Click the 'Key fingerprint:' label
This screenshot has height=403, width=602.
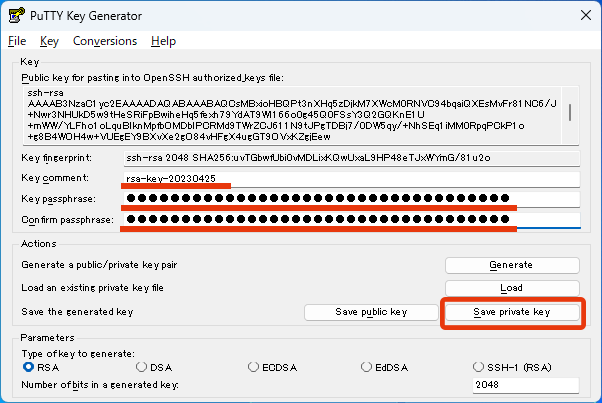click(57, 158)
